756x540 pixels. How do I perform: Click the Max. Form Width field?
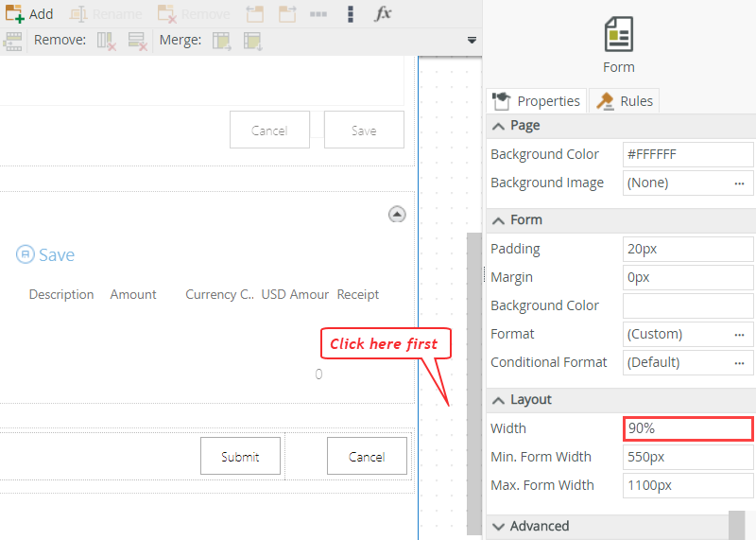pyautogui.click(x=688, y=485)
